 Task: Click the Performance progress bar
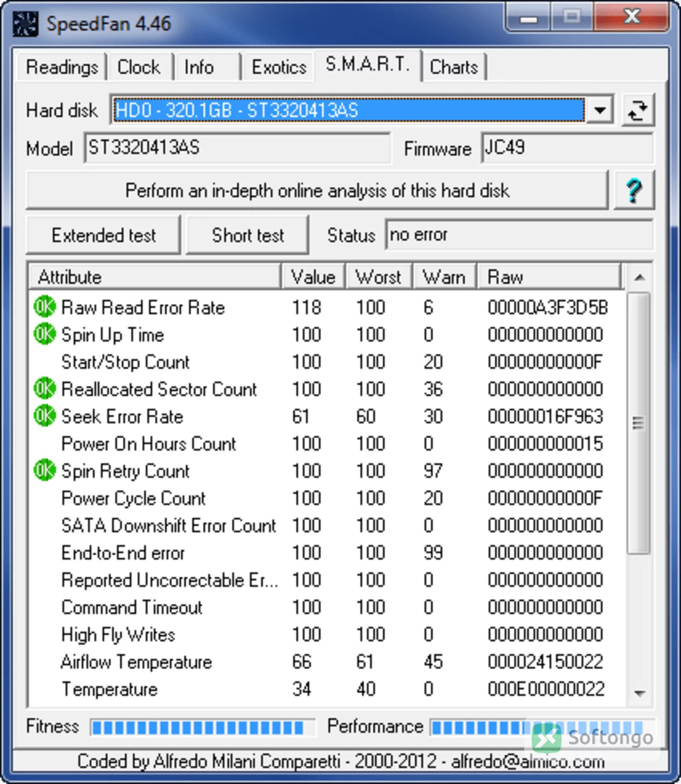tap(542, 727)
